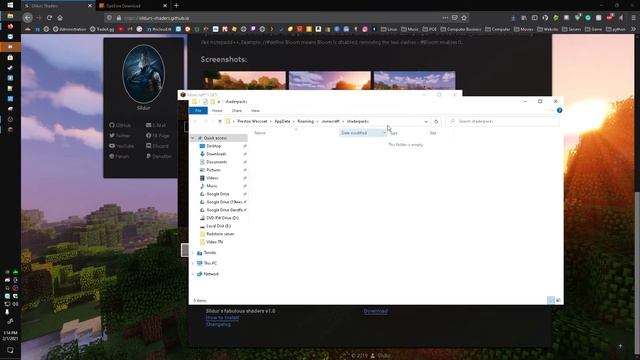
Task: Open the notification center in taskbar
Action: click(x=10, y=350)
